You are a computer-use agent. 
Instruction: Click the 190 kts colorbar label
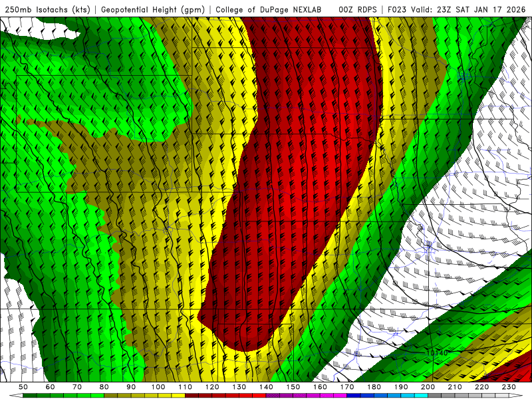[401, 387]
